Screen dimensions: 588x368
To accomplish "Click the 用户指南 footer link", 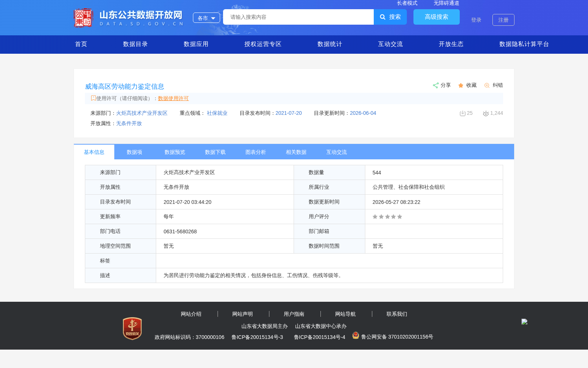I will pos(294,314).
